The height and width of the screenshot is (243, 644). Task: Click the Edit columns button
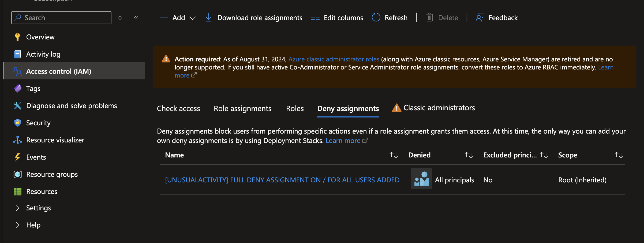pyautogui.click(x=337, y=18)
